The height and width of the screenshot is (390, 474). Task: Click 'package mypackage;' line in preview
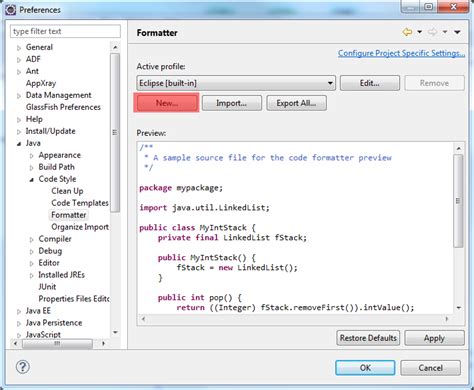click(181, 188)
